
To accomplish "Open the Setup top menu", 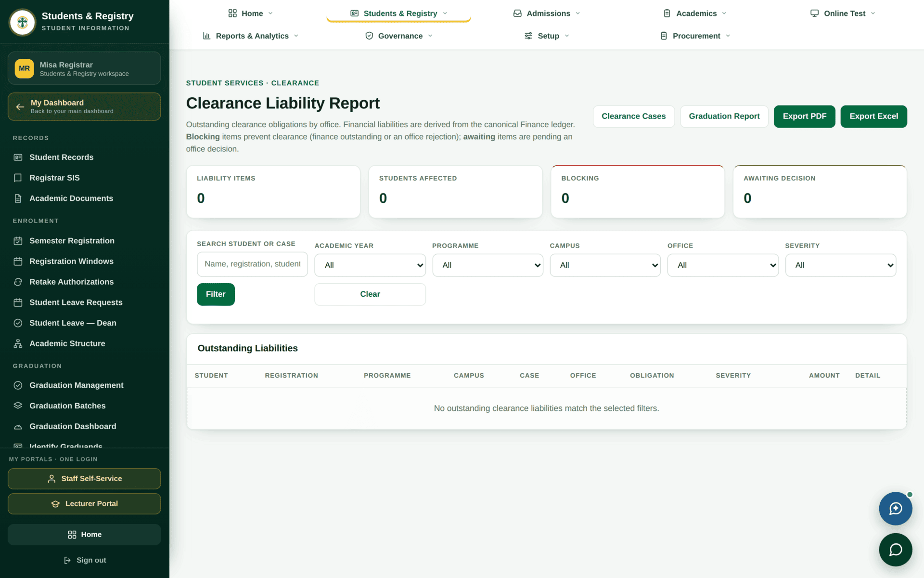I will click(x=547, y=36).
